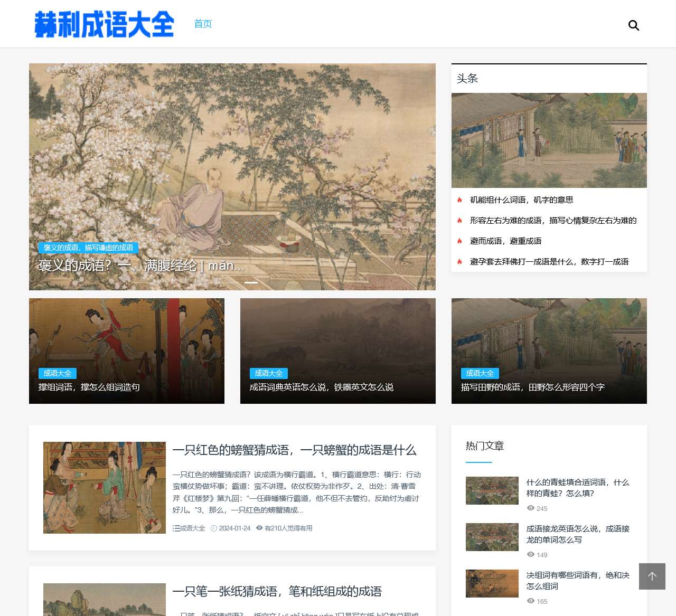Open the thumbnail of the 一只笔一张纸猜成语 article
The width and height of the screenshot is (676, 616).
click(105, 600)
